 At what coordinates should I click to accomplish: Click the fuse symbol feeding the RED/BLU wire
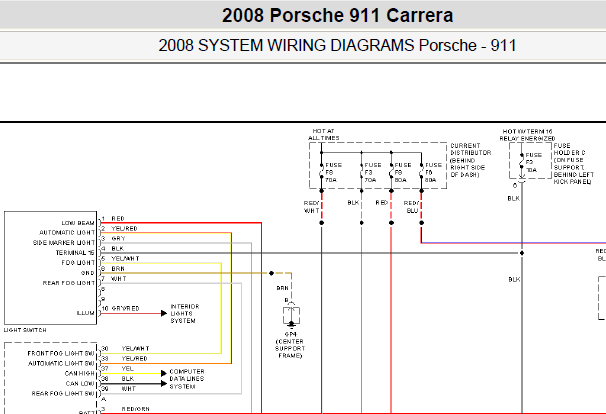click(x=421, y=172)
